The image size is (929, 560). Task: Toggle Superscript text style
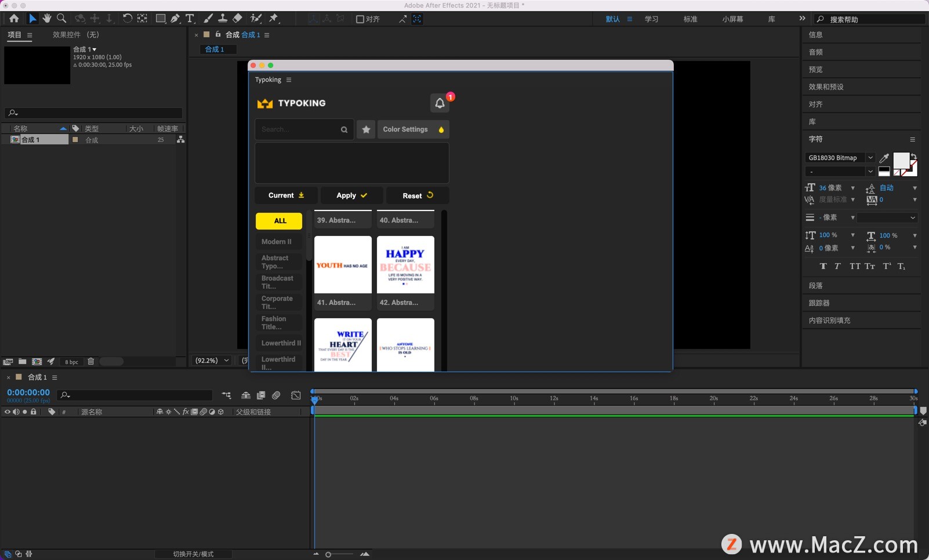click(887, 266)
